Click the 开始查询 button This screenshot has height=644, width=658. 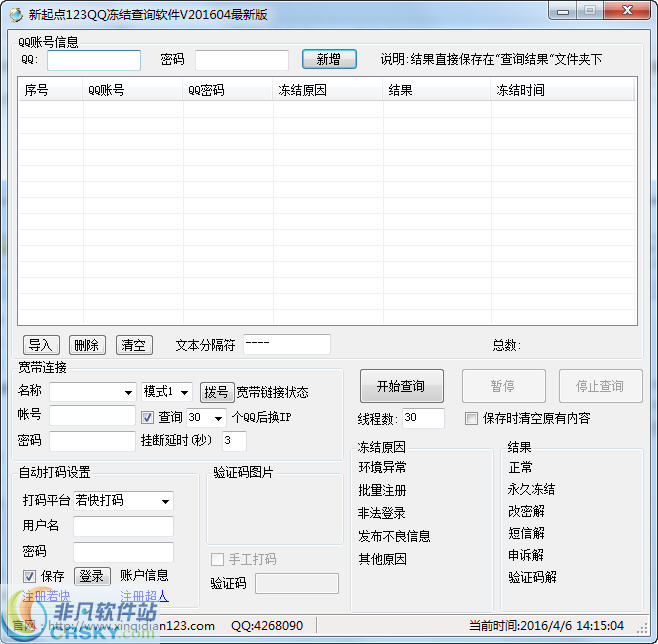click(401, 386)
